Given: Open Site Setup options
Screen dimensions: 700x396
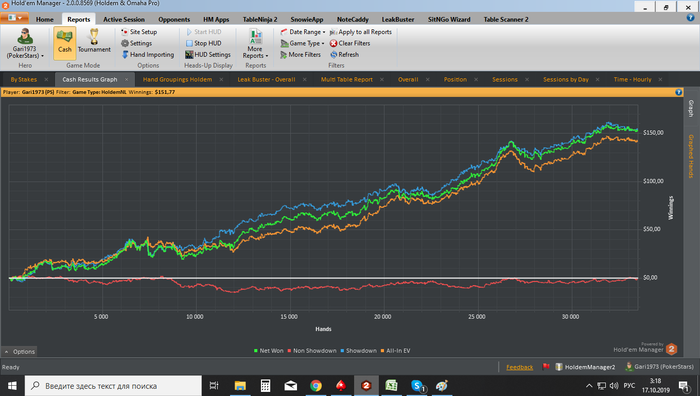Looking at the screenshot, I should coord(139,32).
